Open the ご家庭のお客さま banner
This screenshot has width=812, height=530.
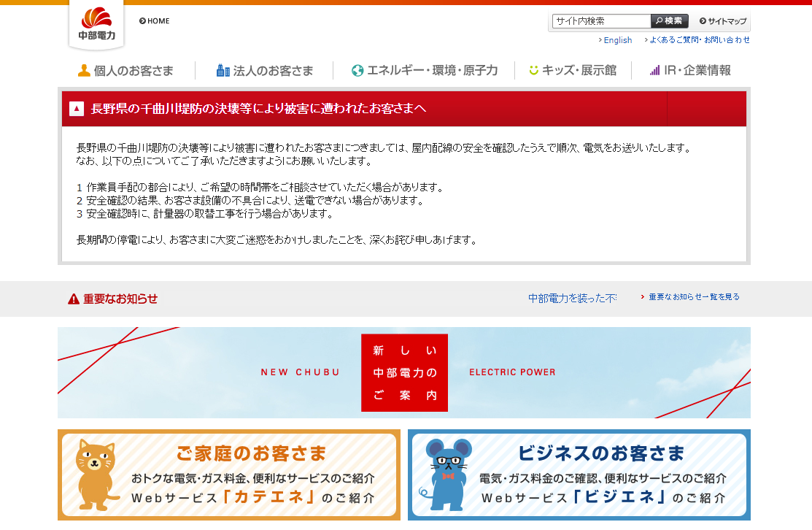(229, 475)
